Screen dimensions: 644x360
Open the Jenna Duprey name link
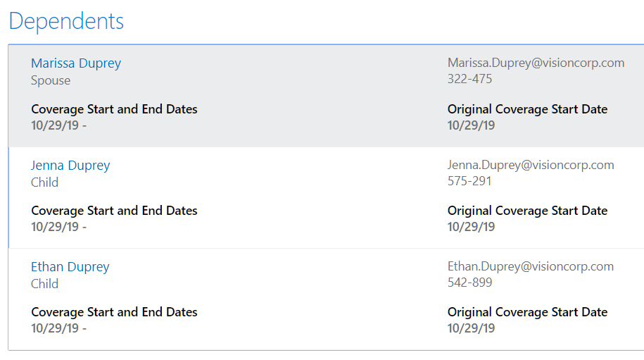(x=70, y=166)
